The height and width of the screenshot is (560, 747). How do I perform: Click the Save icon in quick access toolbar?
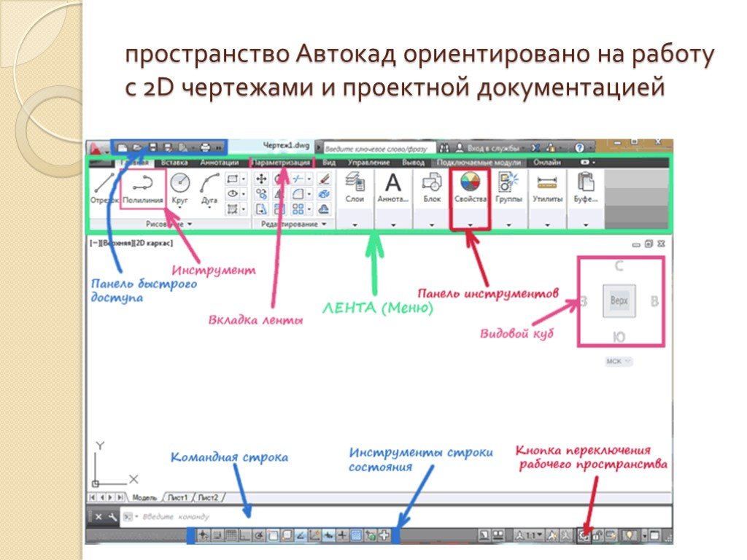(153, 147)
